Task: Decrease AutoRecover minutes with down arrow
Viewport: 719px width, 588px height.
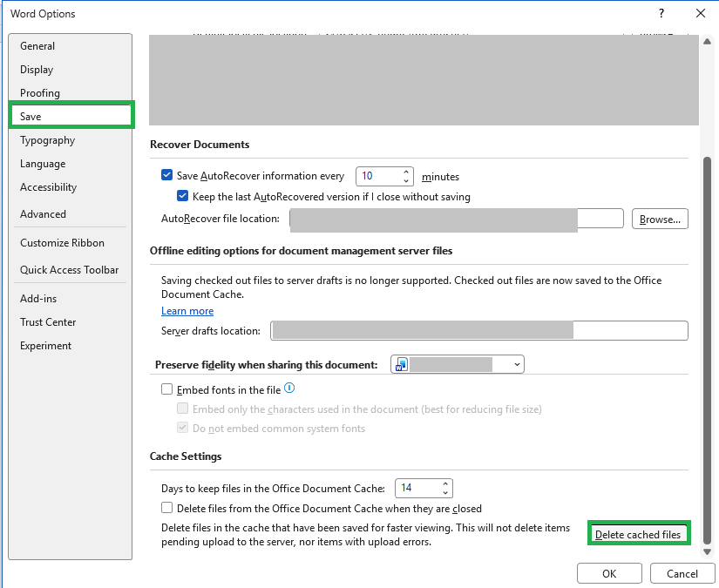Action: [406, 180]
